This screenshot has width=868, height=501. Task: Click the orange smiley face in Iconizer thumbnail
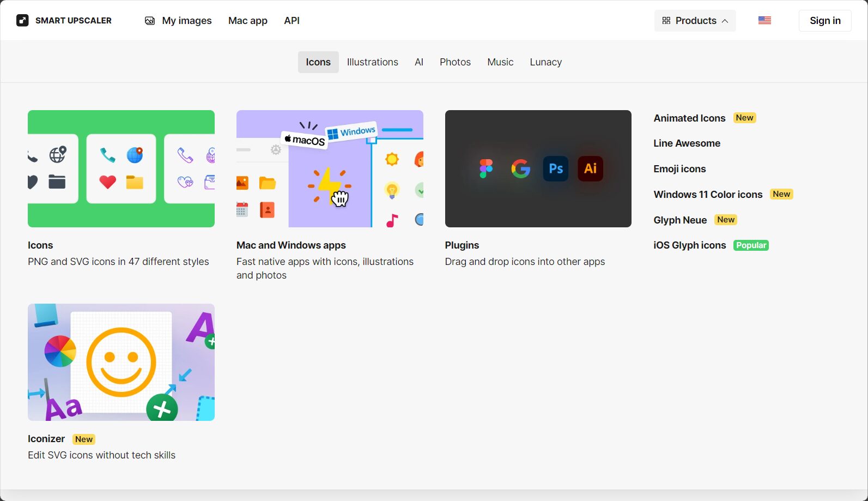[x=121, y=362]
